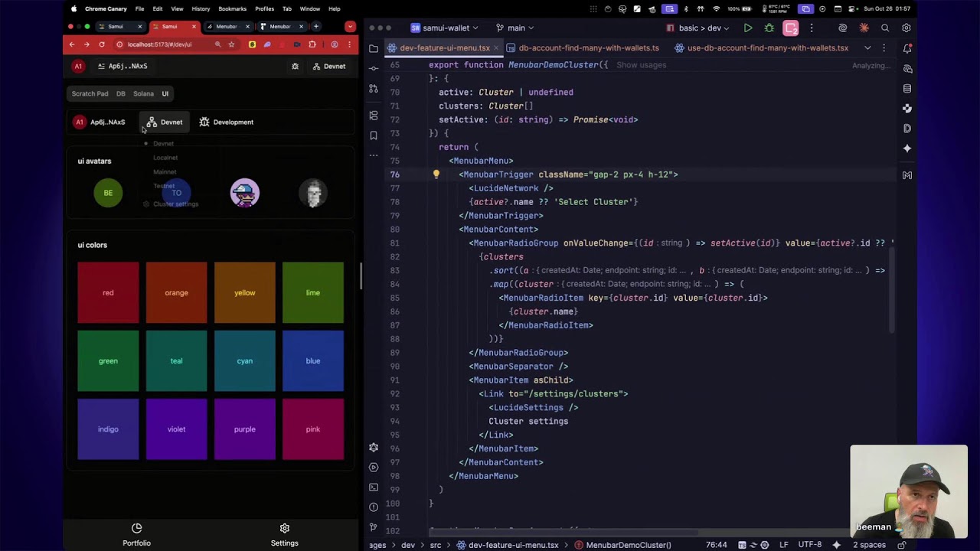980x551 pixels.
Task: Open the pink Code With Me icon
Action: tap(791, 28)
